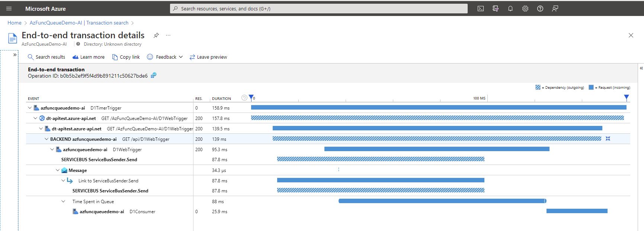
Task: Collapse the first dt-apitest.azure-api.net row
Action: tap(35, 118)
